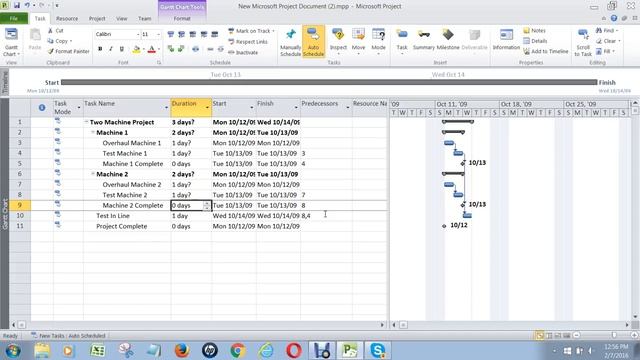Open Skype from the taskbar
This screenshot has width=640, height=360.
(378, 350)
